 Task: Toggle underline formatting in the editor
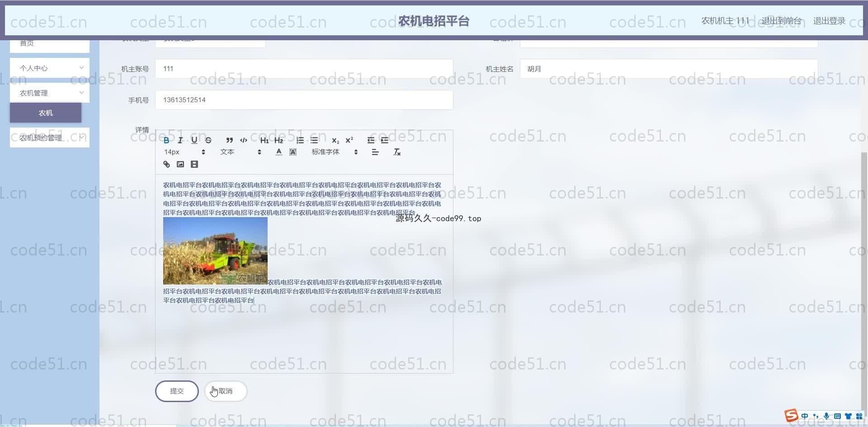(194, 140)
